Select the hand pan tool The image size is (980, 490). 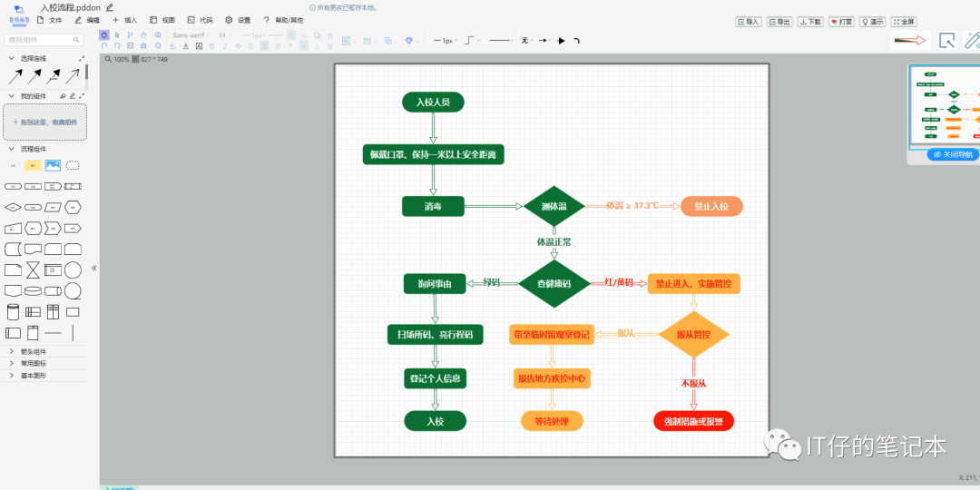[144, 35]
